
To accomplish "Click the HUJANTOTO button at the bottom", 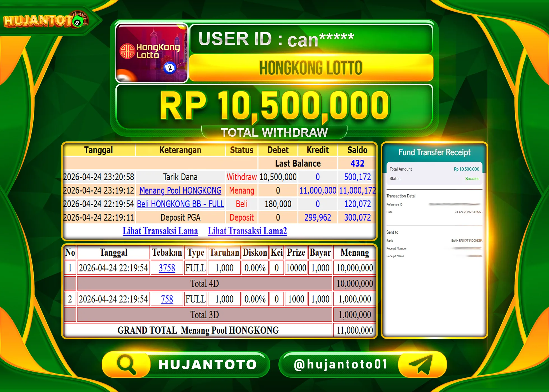I will tap(207, 364).
